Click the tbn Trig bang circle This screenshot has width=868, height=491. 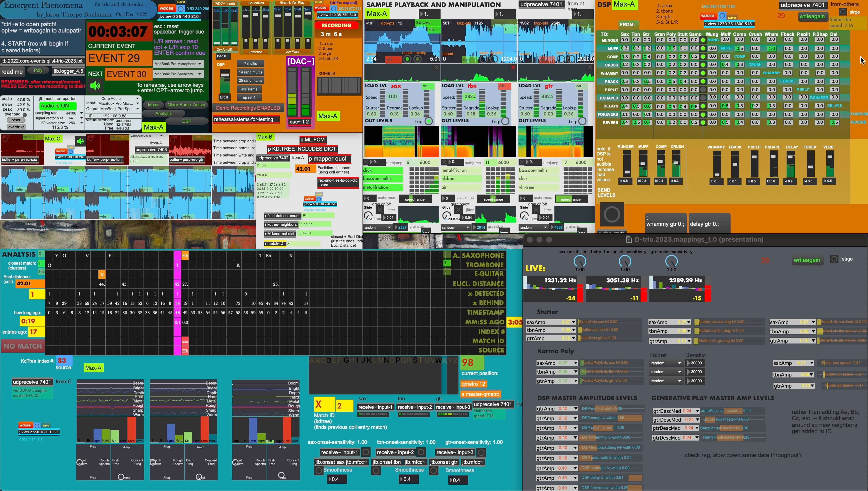pyautogui.click(x=505, y=121)
